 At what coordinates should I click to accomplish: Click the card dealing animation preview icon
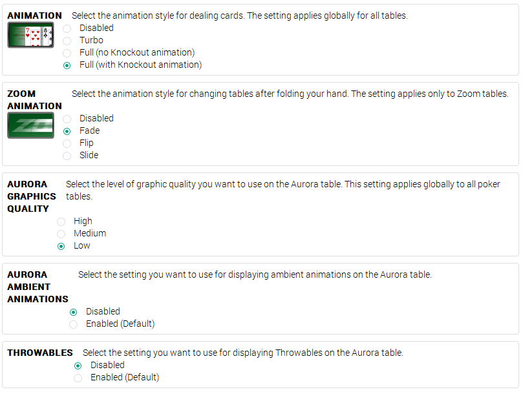[30, 35]
